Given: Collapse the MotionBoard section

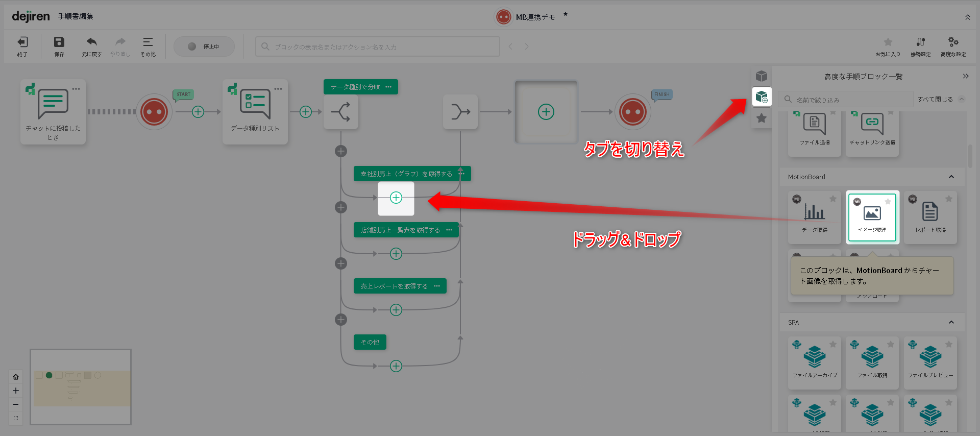Looking at the screenshot, I should click(951, 177).
